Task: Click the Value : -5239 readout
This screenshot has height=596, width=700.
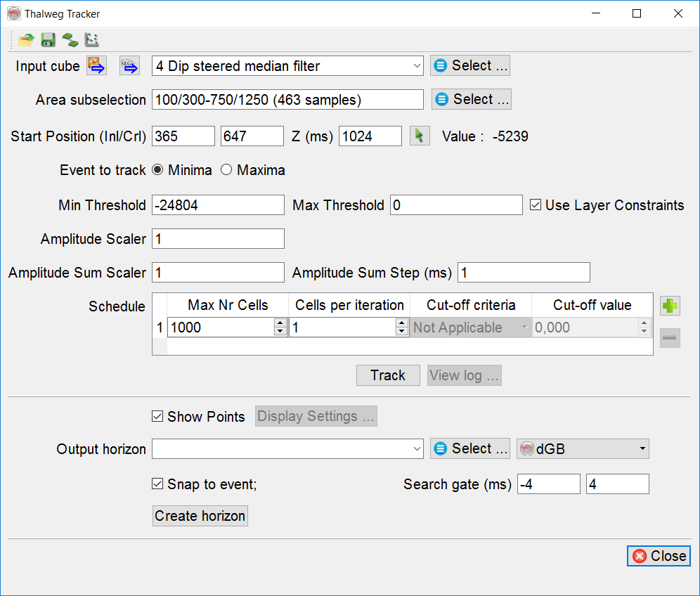Action: [x=485, y=136]
